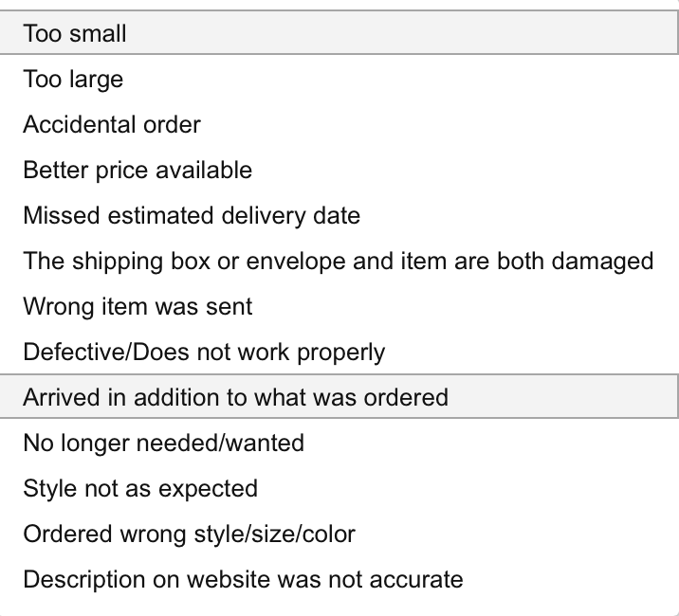679x616 pixels.
Task: Choose 'Missed estimated delivery date'
Action: (x=192, y=216)
